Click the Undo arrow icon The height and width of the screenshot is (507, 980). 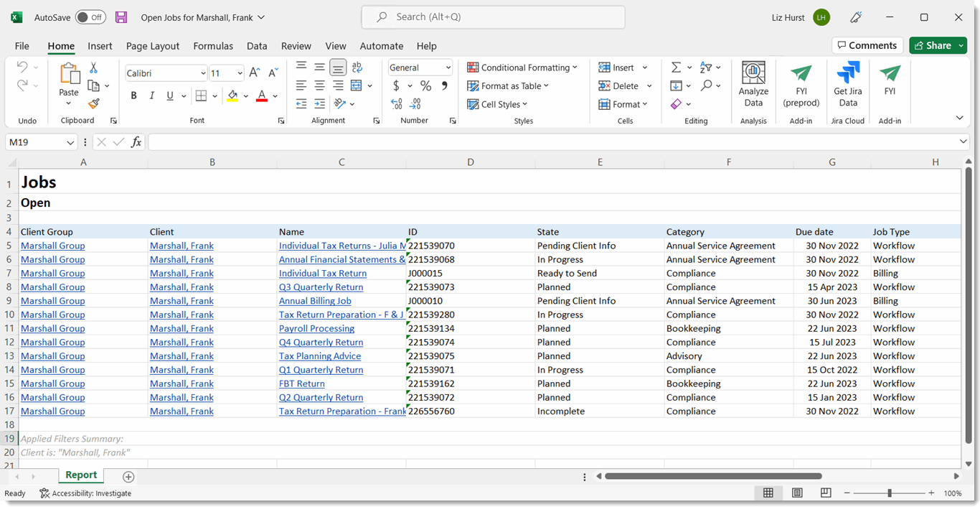click(x=22, y=68)
